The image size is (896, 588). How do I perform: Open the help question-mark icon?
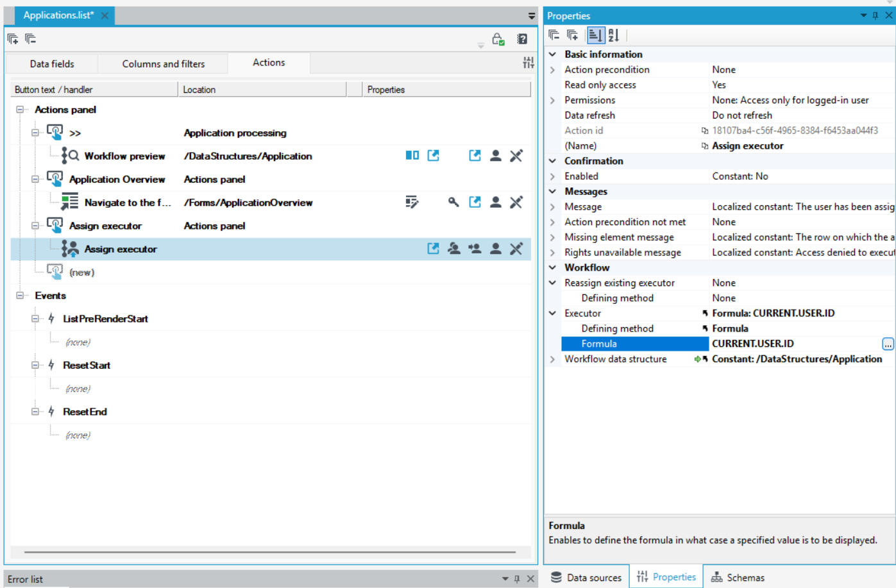click(x=522, y=39)
